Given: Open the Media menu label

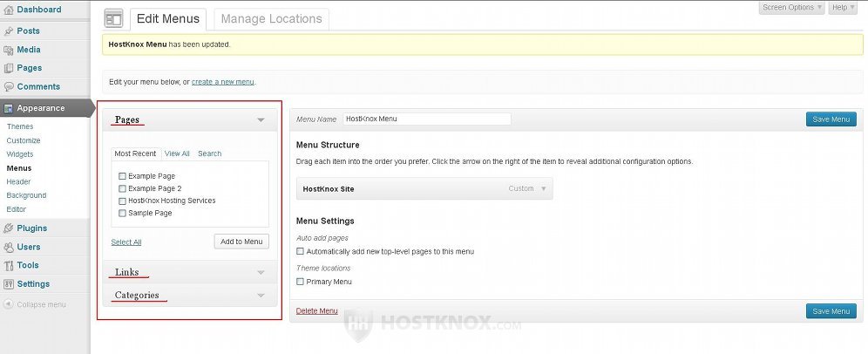Looking at the screenshot, I should (x=29, y=50).
